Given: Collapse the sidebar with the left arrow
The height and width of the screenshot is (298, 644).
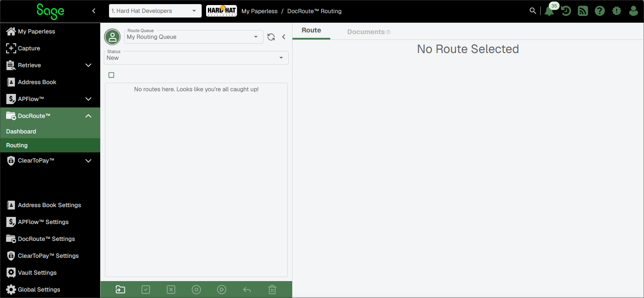Looking at the screenshot, I should coord(94,11).
